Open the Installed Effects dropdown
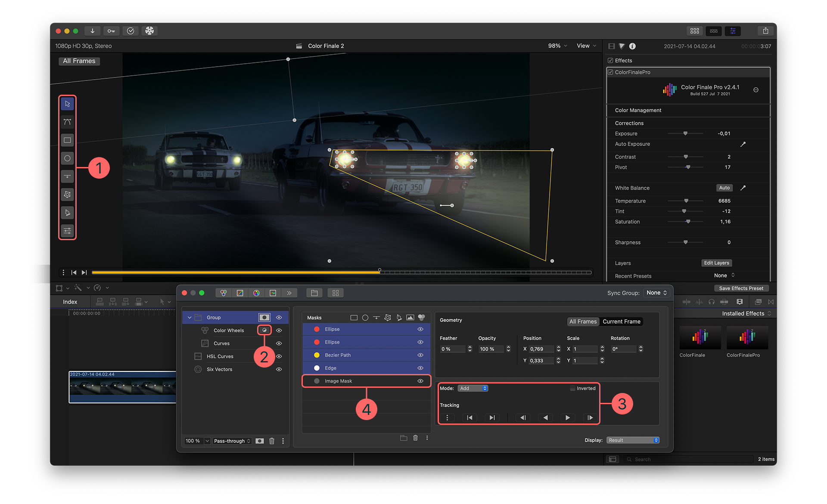 tap(746, 313)
